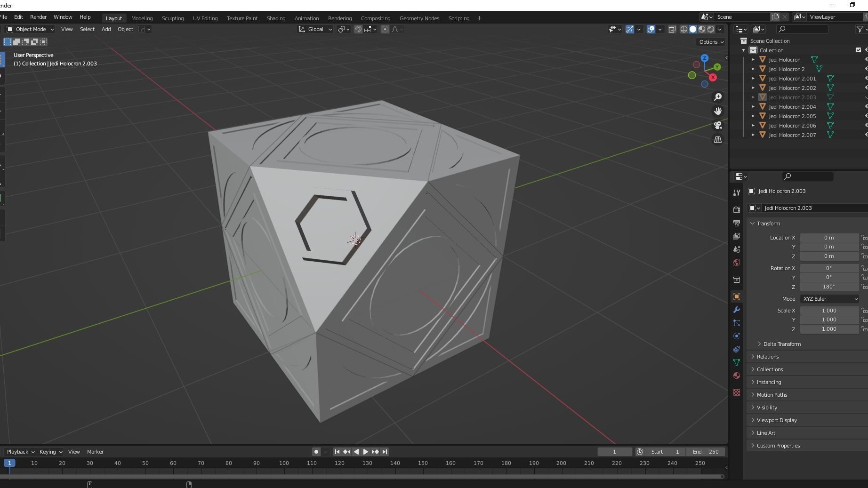Jump to the timeline end frame button

[x=385, y=452]
